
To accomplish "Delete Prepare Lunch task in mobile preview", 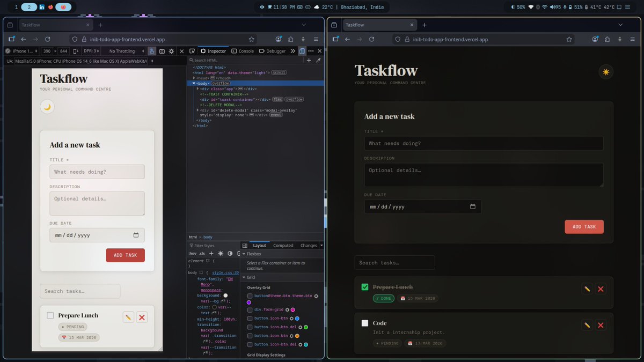I will [142, 317].
